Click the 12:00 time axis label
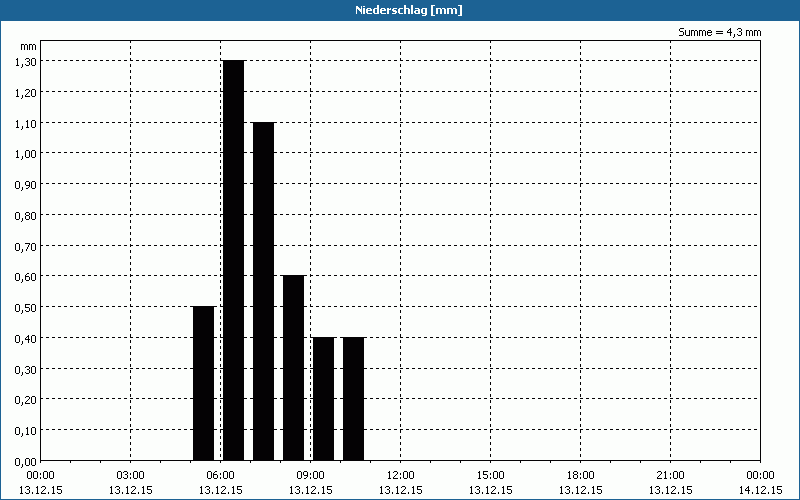Image resolution: width=800 pixels, height=500 pixels. (x=401, y=476)
